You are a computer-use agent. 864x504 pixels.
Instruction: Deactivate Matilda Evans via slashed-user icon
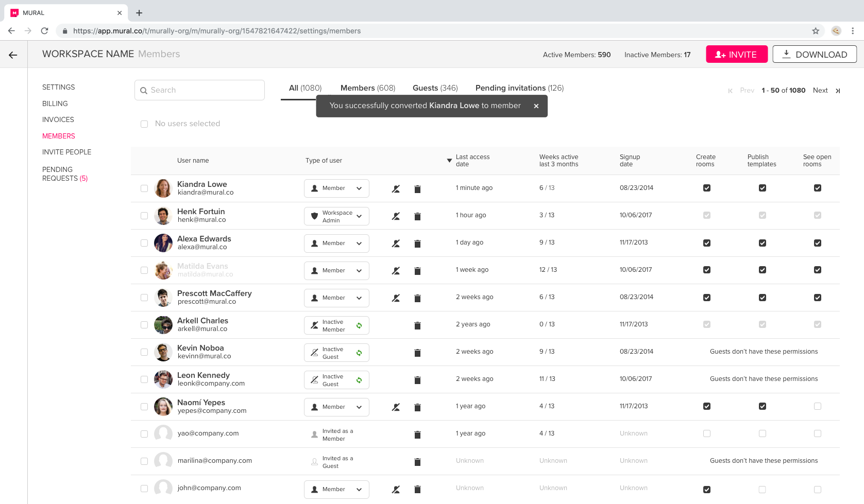396,271
